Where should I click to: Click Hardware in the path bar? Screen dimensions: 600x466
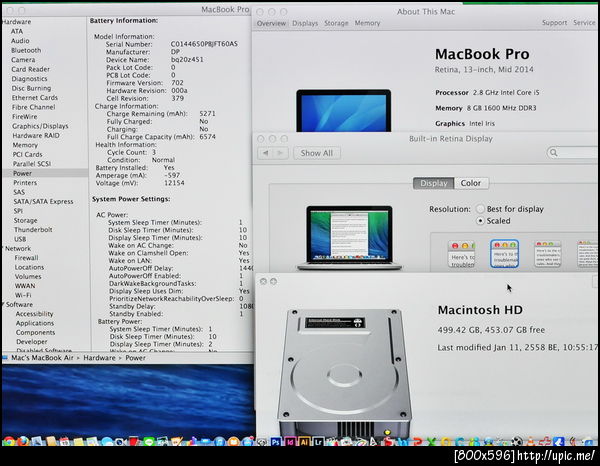tap(99, 358)
